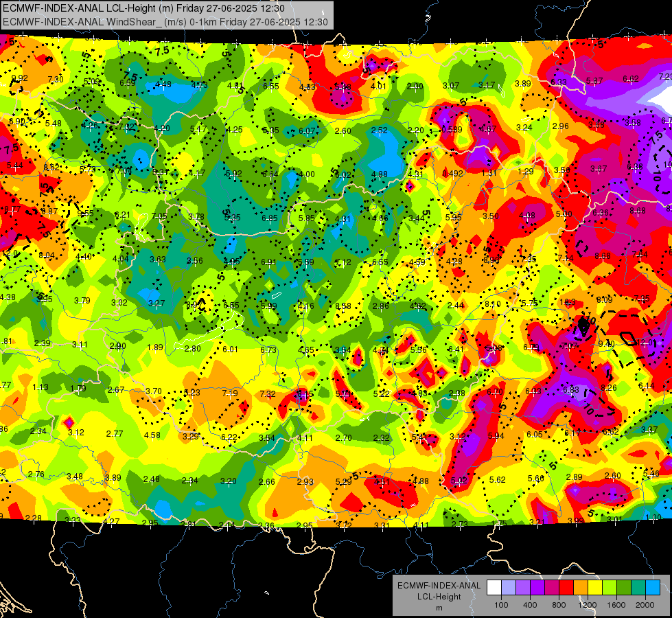
Task: Click the wind shear value '6.85'
Action: tap(270, 218)
